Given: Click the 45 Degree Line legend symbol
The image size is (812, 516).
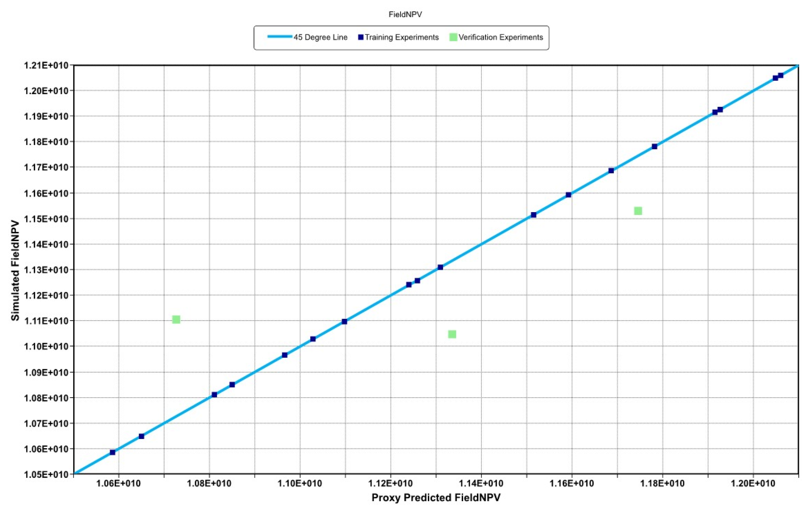Looking at the screenshot, I should pyautogui.click(x=280, y=37).
